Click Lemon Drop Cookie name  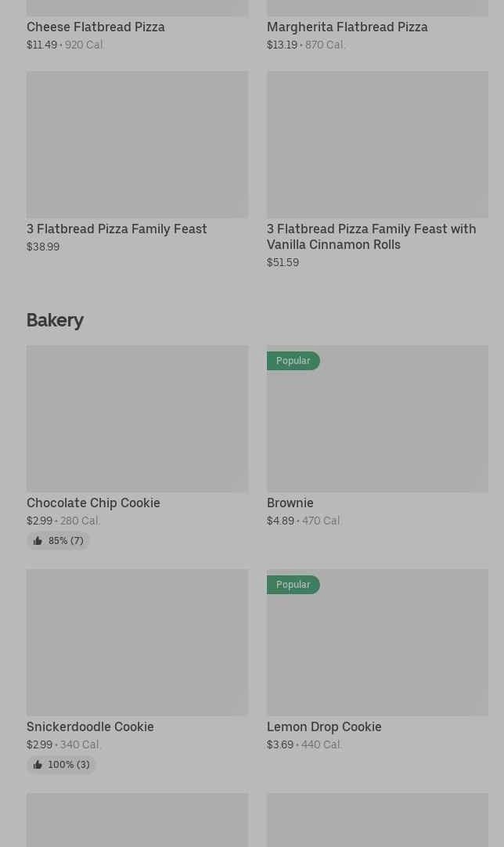click(324, 726)
